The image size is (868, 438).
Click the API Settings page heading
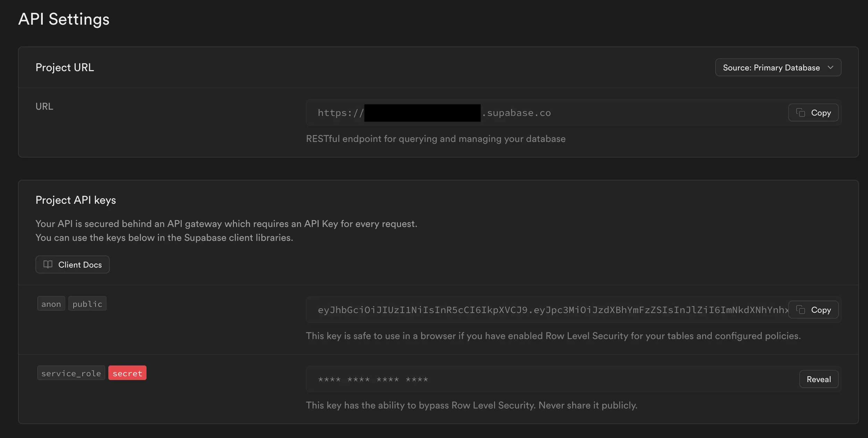[64, 19]
